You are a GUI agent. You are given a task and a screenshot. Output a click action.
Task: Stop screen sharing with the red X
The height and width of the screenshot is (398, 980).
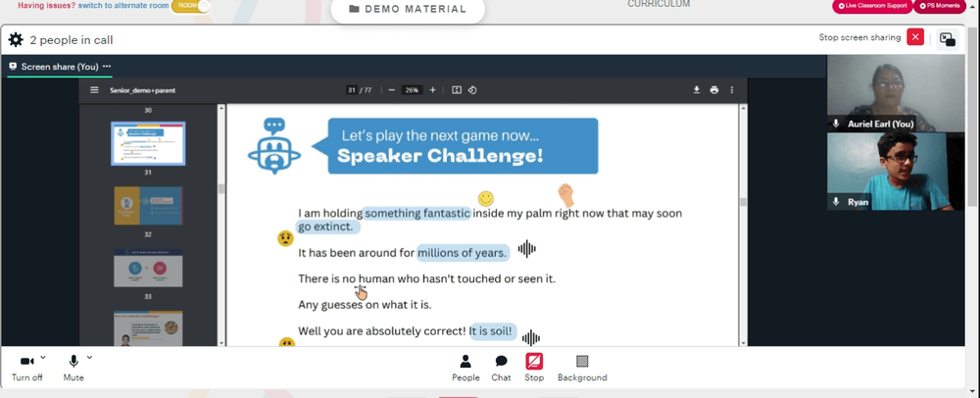point(915,37)
